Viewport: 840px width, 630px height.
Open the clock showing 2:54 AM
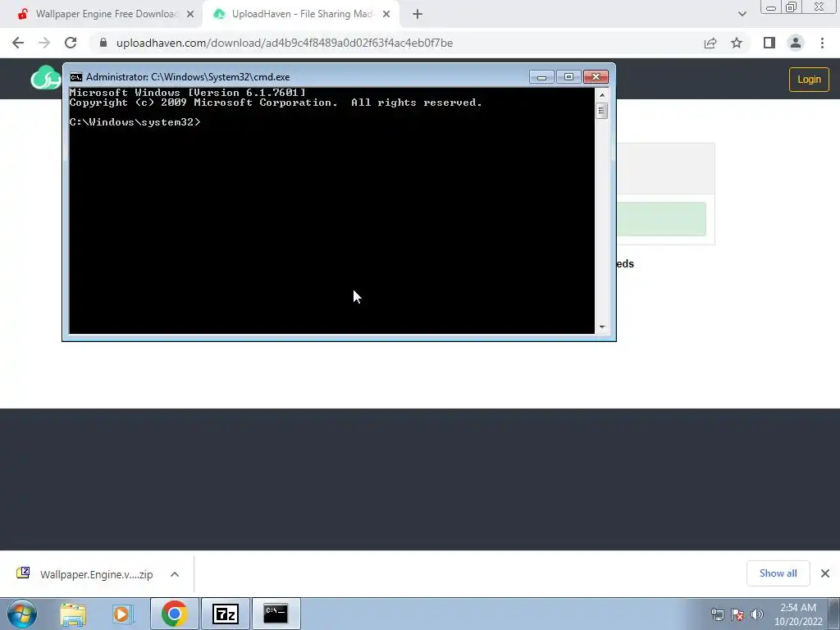[798, 614]
